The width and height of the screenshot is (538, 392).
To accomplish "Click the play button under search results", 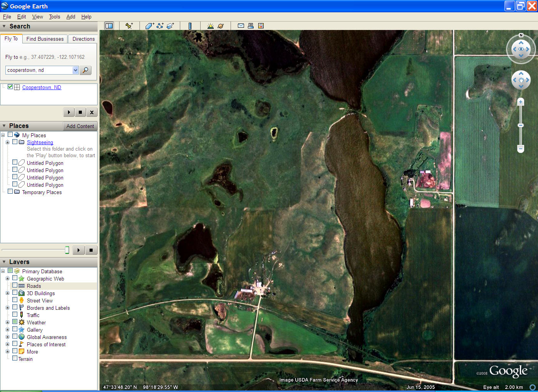I will [x=69, y=112].
